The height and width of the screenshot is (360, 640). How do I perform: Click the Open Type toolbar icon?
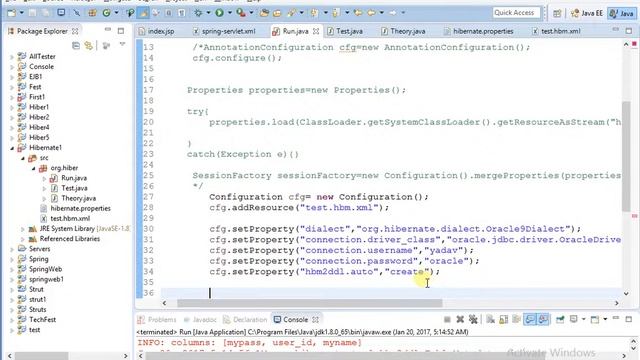click(264, 13)
